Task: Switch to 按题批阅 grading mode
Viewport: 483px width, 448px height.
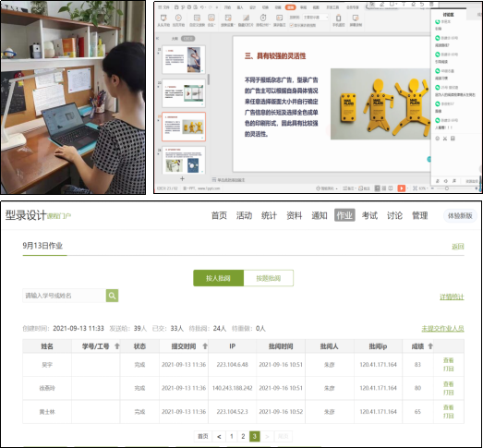Action: [x=269, y=278]
